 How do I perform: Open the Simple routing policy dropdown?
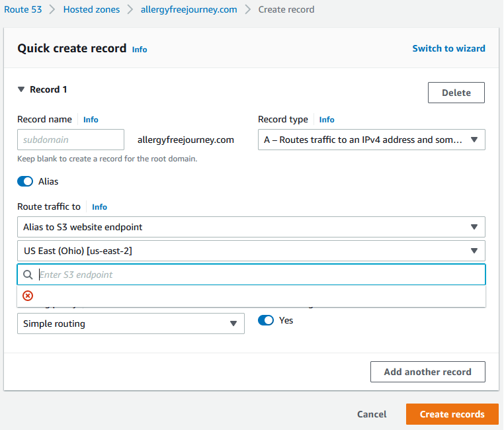click(130, 323)
